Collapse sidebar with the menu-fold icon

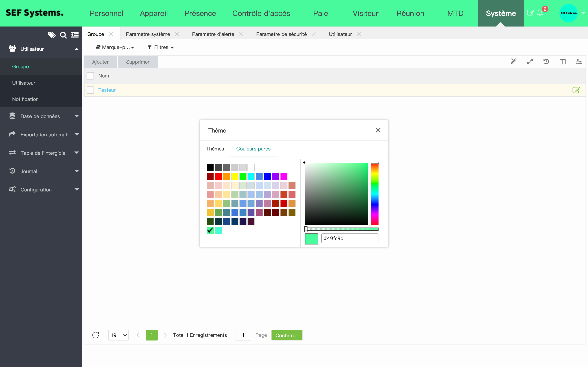click(75, 35)
